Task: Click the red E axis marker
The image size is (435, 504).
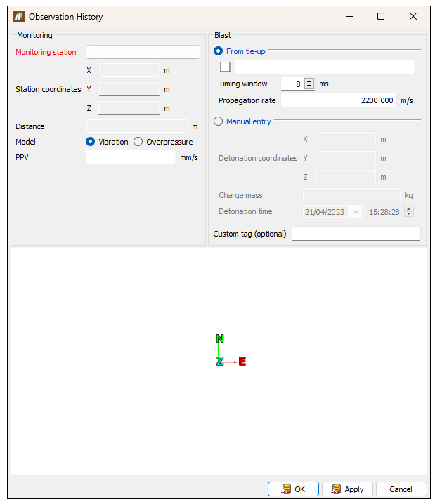Action: point(242,362)
